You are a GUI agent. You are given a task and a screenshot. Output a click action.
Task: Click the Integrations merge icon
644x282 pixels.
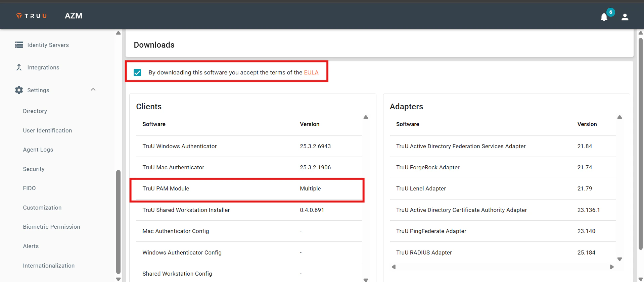19,67
